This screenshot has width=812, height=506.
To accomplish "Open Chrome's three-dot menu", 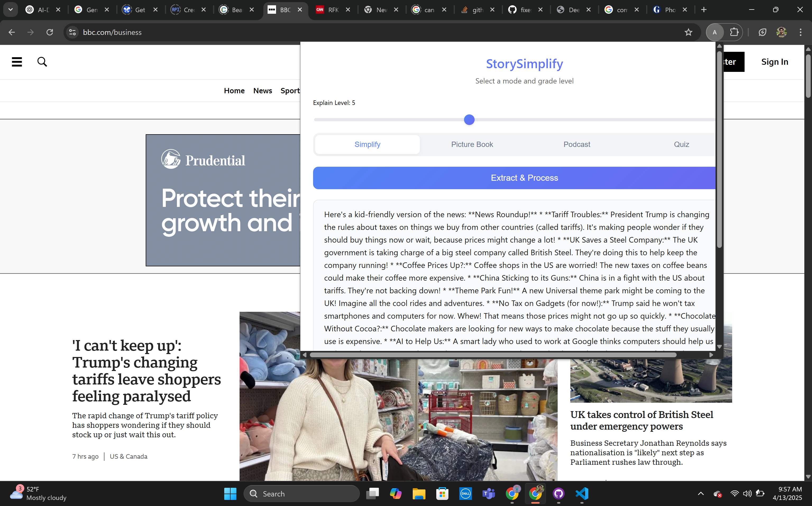I will pyautogui.click(x=800, y=33).
